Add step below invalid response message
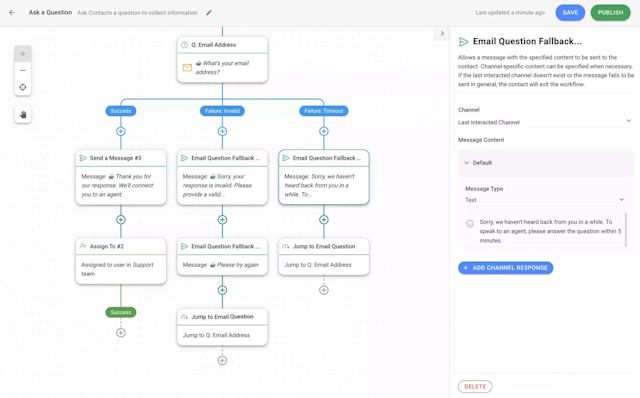 222,220
